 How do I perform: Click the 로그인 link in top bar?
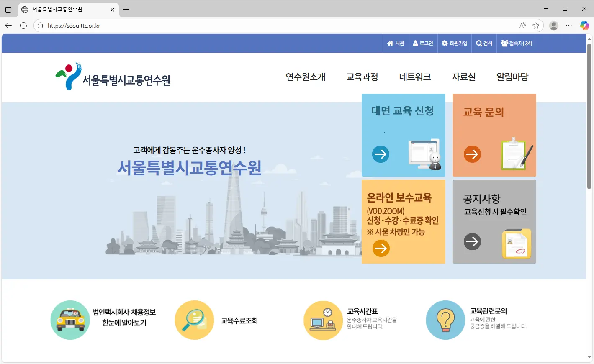423,44
